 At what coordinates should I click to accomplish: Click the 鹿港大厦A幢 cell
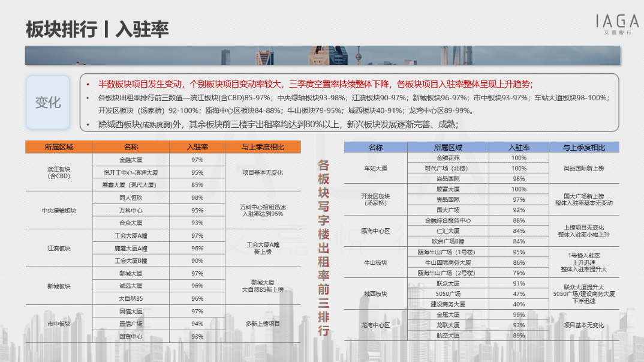point(131,248)
